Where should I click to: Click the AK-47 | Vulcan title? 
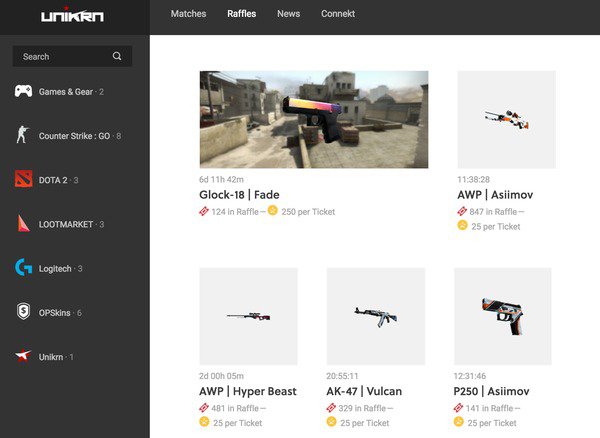(x=364, y=391)
